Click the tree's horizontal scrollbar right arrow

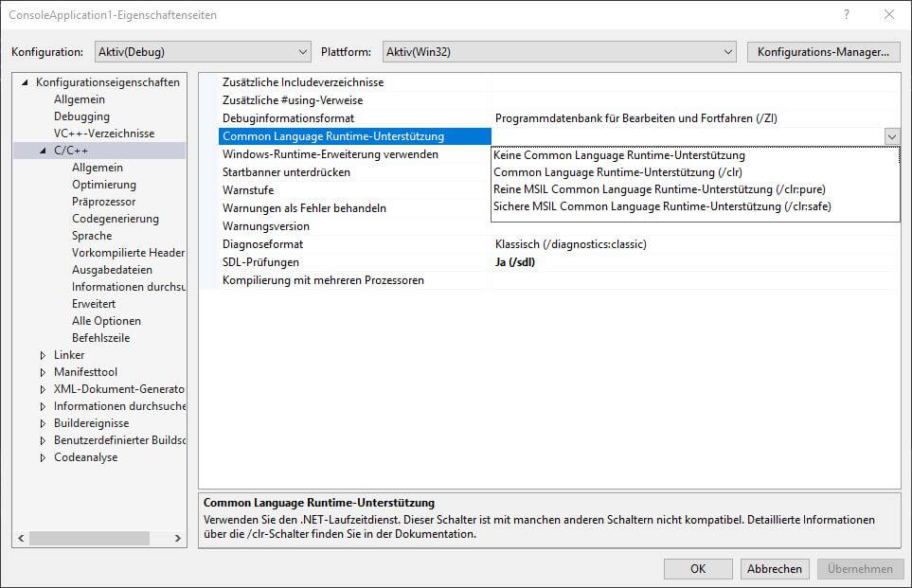pos(179,539)
